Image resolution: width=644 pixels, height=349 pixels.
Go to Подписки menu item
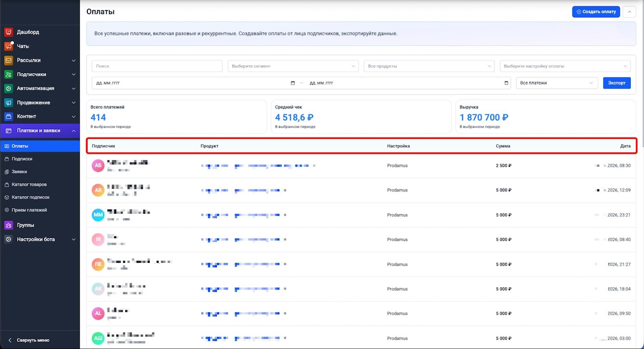point(22,159)
